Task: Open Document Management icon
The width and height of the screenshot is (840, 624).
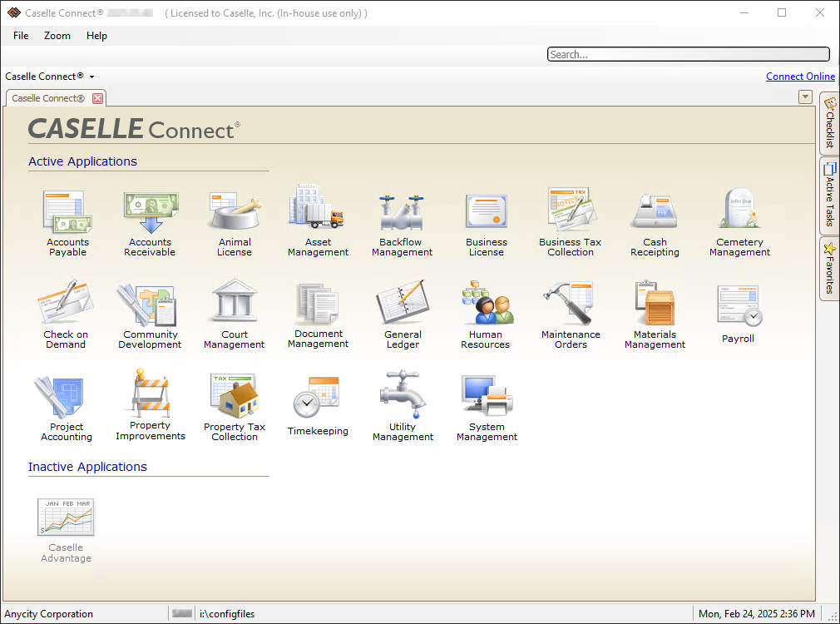Action: [x=319, y=315]
